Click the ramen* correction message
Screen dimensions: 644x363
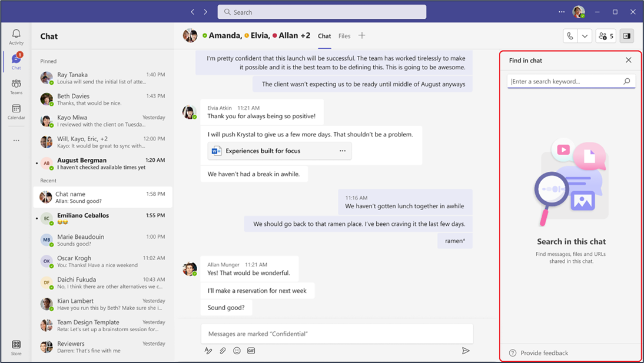point(455,241)
